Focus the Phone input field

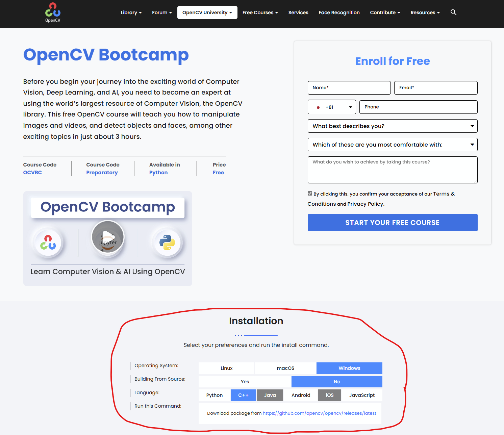coord(418,107)
